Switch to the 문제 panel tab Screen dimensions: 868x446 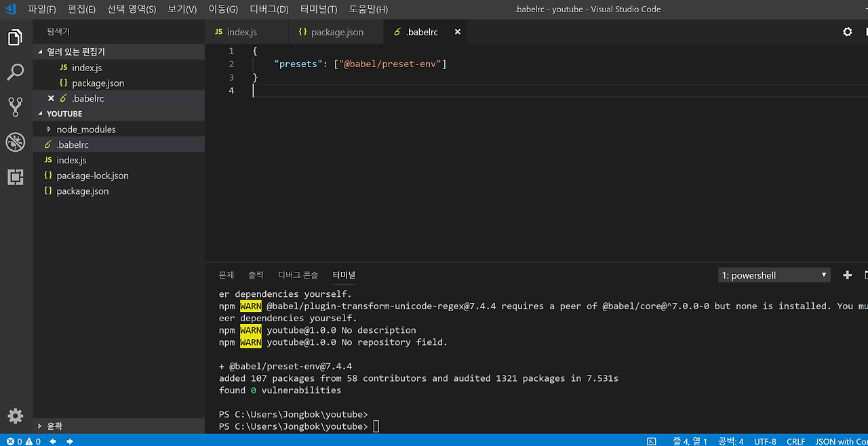tap(226, 275)
